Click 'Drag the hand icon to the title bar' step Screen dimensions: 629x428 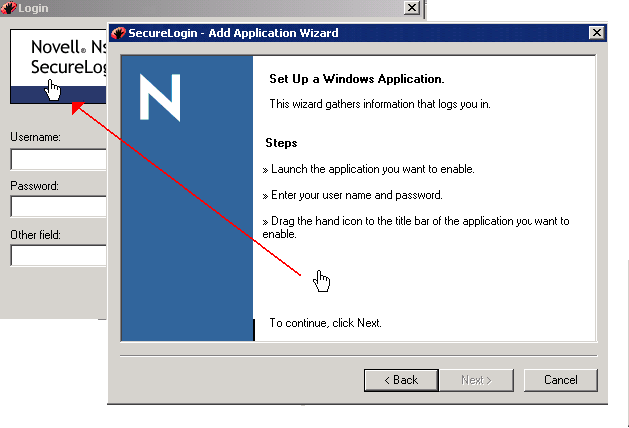coord(416,227)
